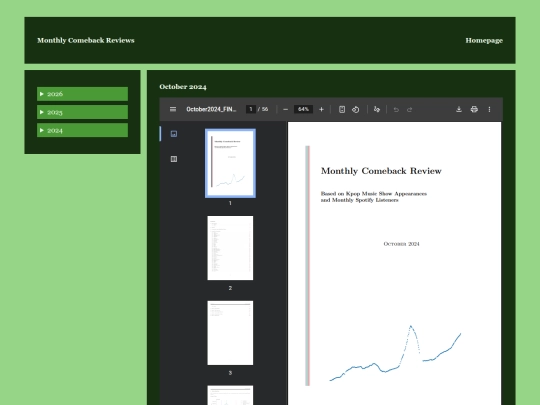Select page 2 thumbnail

click(x=230, y=248)
